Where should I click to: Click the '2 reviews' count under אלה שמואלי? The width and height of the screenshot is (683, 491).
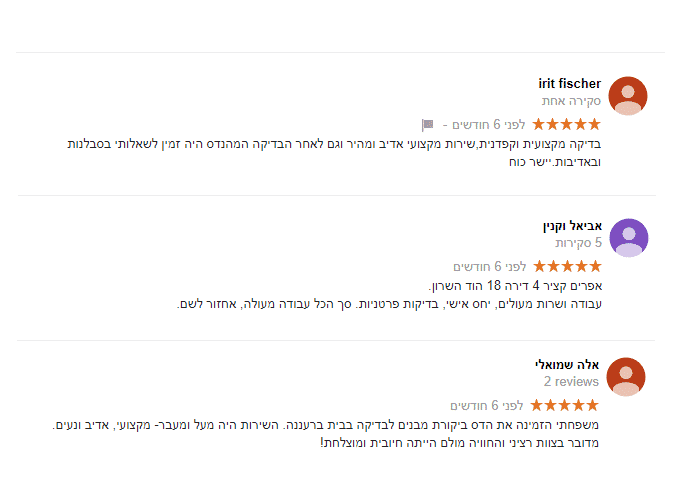tap(572, 382)
